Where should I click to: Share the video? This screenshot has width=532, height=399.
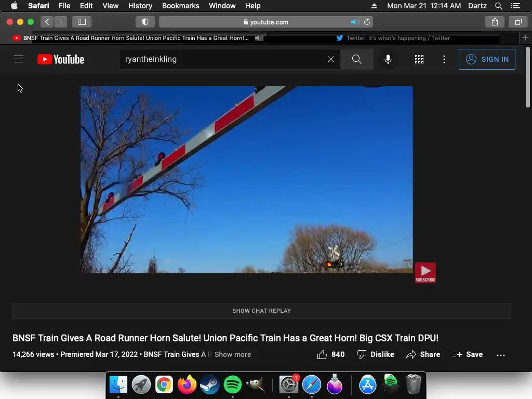(x=423, y=354)
